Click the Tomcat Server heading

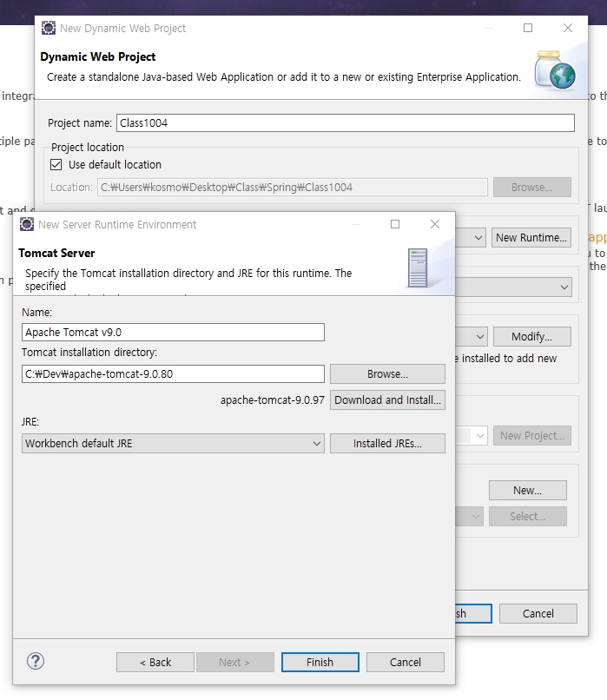[56, 253]
